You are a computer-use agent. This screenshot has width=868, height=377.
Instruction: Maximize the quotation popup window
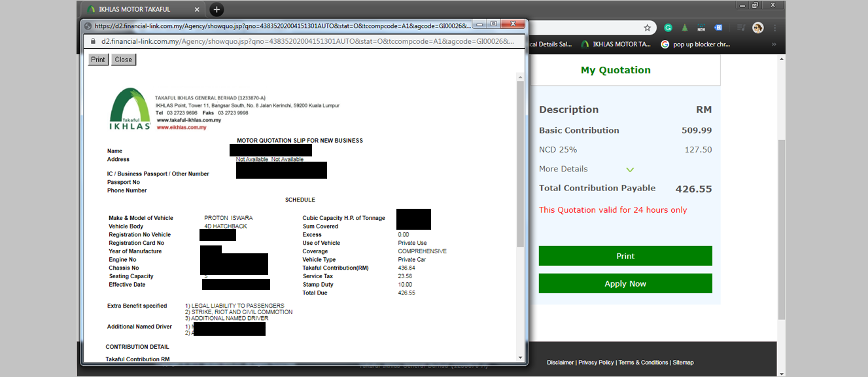pos(494,24)
